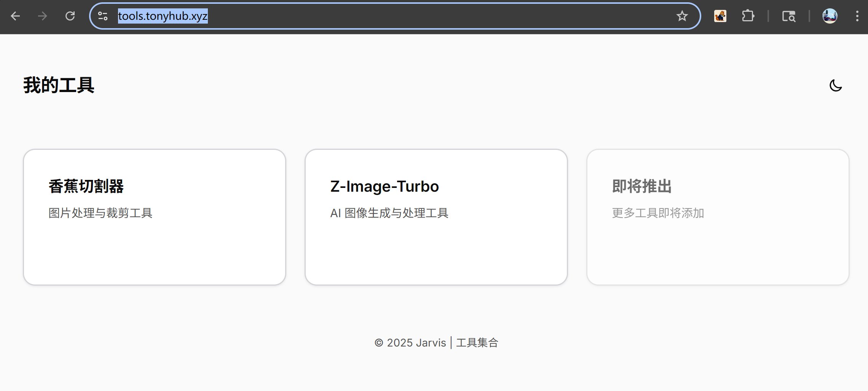
Task: Open the site information icon in address bar
Action: [x=103, y=16]
